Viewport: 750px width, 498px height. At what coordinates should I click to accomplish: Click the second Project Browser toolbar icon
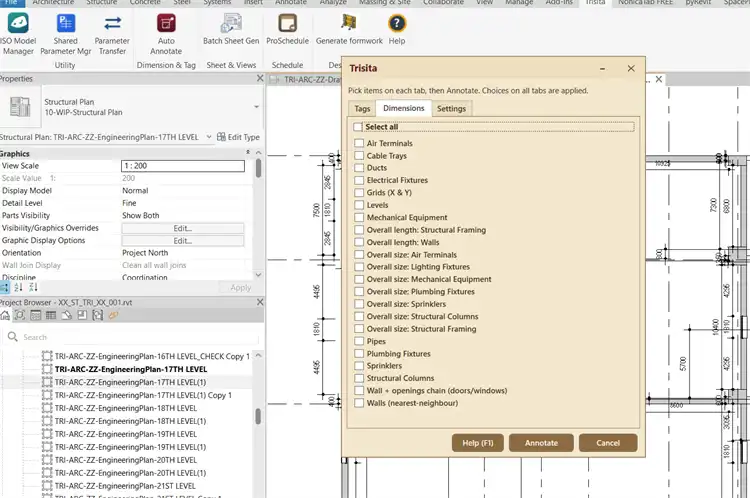click(20, 315)
